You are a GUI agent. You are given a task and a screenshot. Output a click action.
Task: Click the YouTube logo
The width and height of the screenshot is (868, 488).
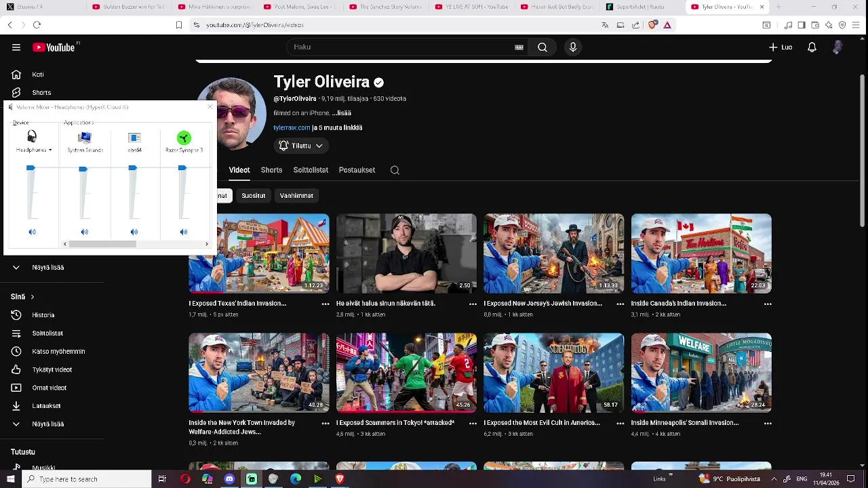pyautogui.click(x=53, y=47)
